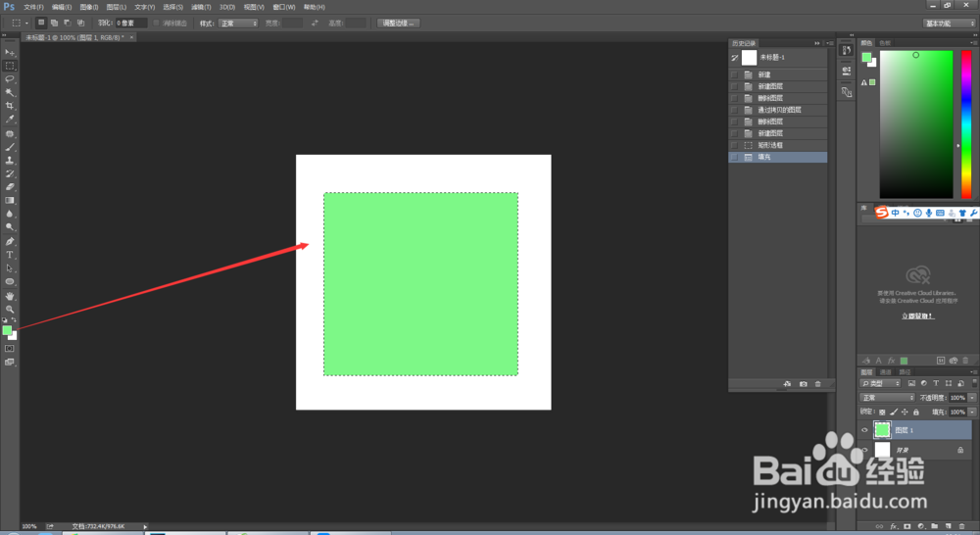This screenshot has width=980, height=535.
Task: Select the Spot Healing Brush tool
Action: click(x=10, y=133)
